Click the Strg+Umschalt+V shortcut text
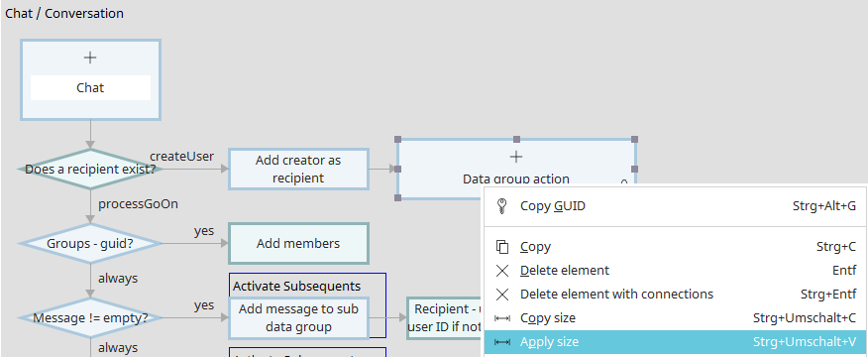The image size is (868, 357). pos(805,342)
